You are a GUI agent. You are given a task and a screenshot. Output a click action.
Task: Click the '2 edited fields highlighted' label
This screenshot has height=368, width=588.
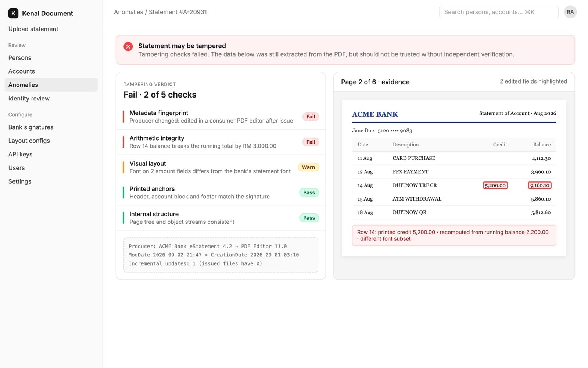(533, 81)
